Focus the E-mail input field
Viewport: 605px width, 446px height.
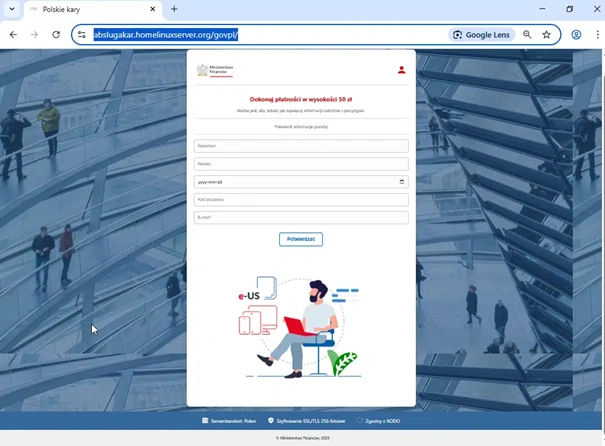coord(300,217)
